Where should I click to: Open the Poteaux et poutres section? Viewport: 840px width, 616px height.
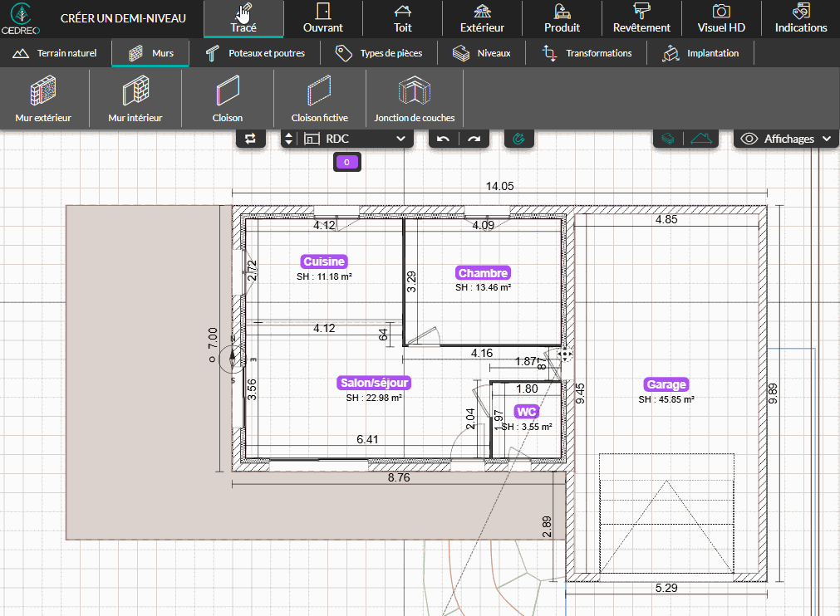pyautogui.click(x=255, y=53)
